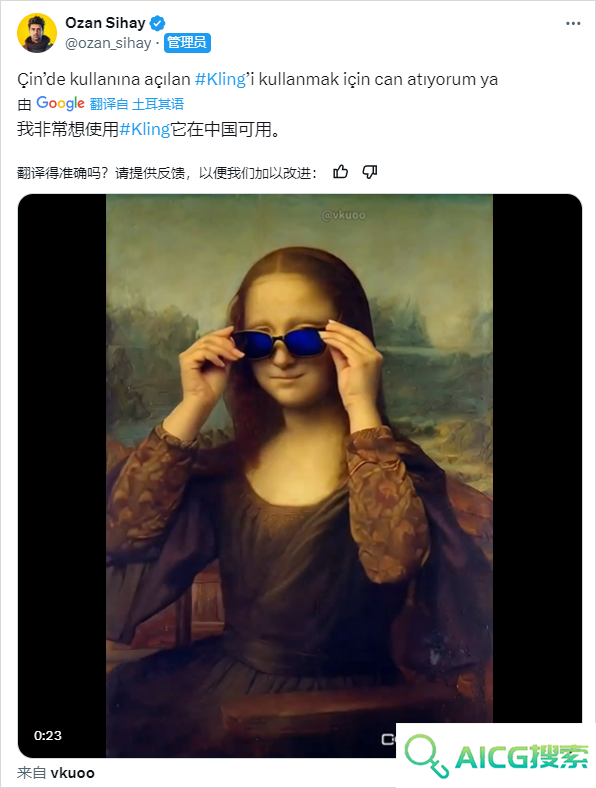Image resolution: width=596 pixels, height=788 pixels.
Task: Open Ozan Sihay's profile avatar
Action: [37, 33]
